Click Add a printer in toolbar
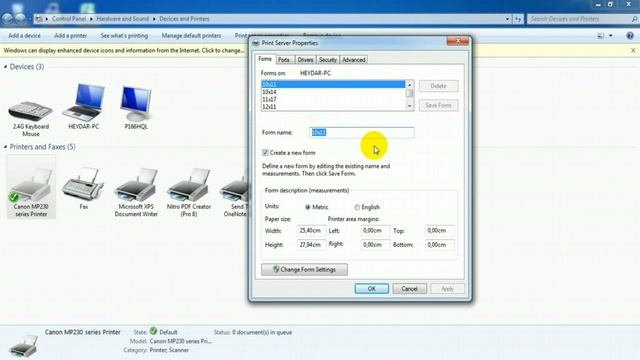This screenshot has height=360, width=640. click(71, 36)
